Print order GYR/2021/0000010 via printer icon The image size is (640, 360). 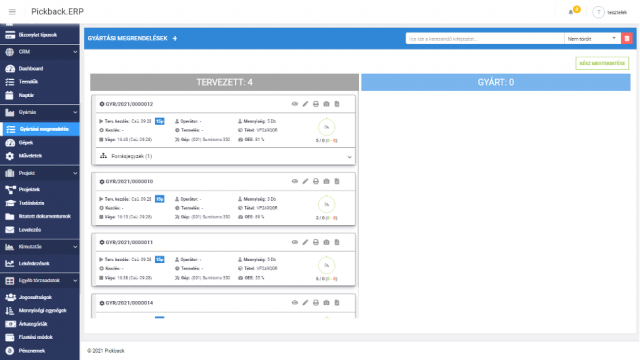316,181
